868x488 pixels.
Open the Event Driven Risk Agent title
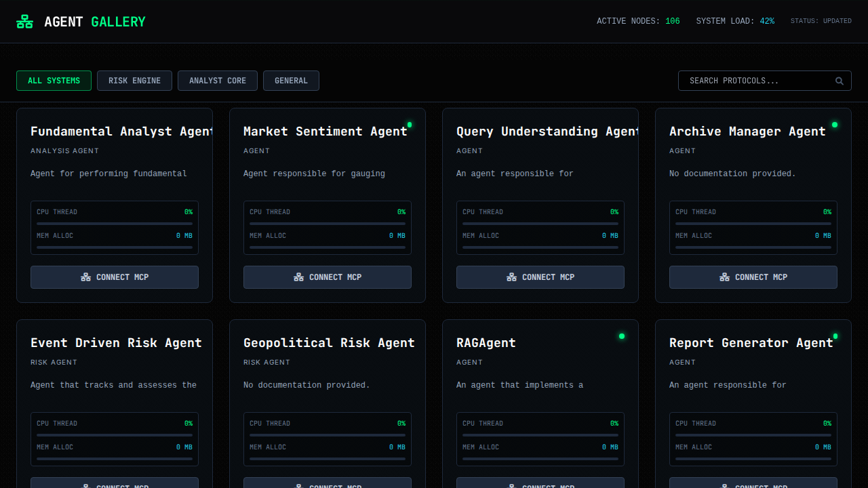(116, 343)
